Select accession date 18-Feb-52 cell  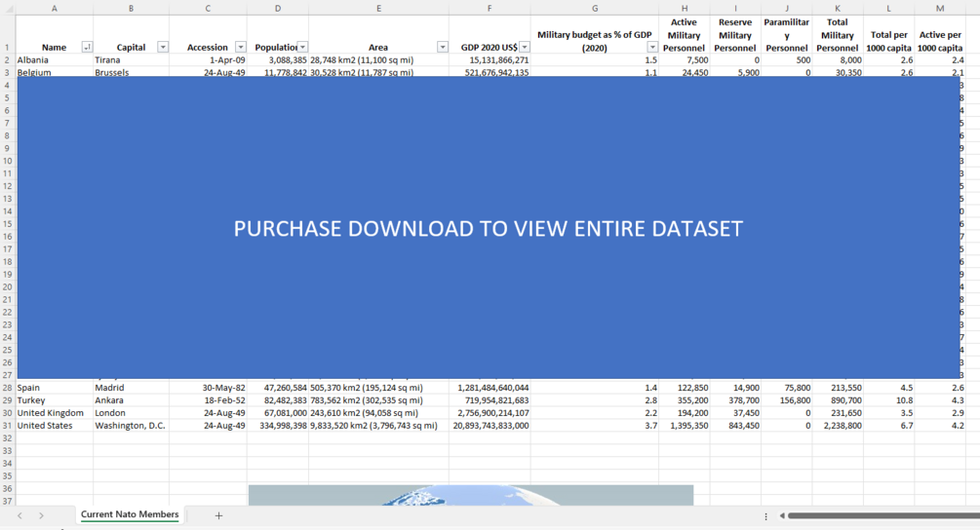(208, 400)
